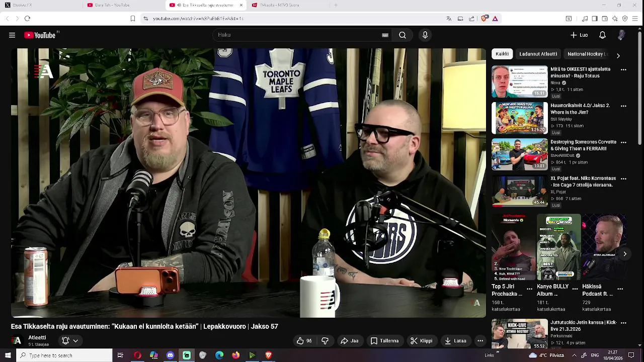Open the Destroying Someones Corvette thumbnail

pyautogui.click(x=520, y=154)
